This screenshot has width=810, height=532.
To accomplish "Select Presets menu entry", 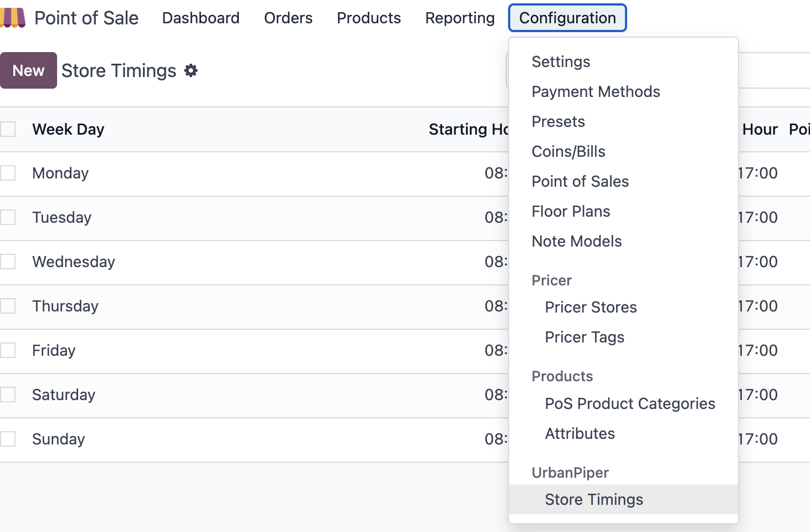I will coord(623,121).
